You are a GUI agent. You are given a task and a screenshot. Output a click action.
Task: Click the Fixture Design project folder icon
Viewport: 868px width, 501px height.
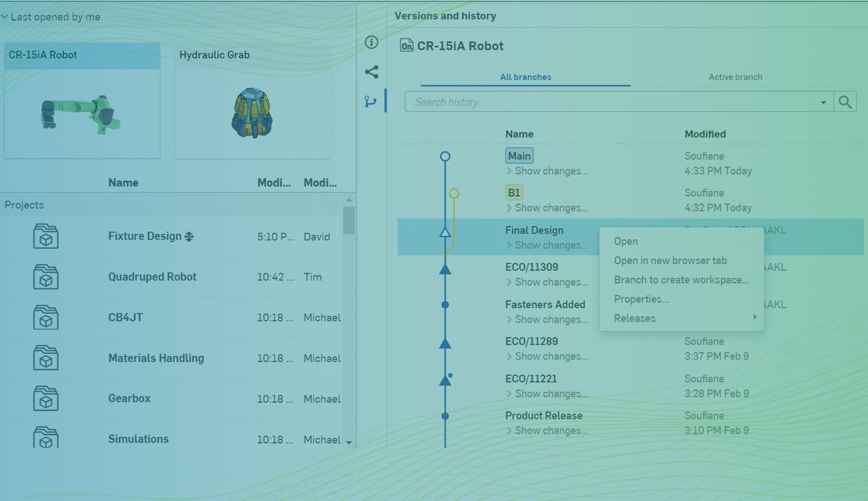(45, 236)
